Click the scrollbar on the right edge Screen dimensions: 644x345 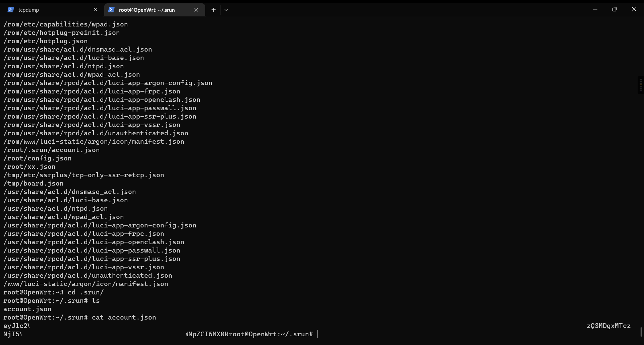point(641,85)
